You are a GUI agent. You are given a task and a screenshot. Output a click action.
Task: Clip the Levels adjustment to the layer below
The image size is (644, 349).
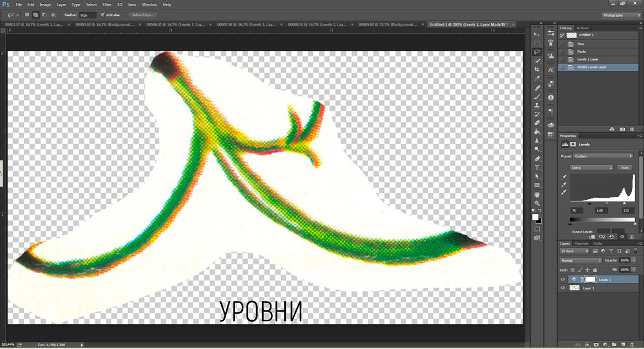pyautogui.click(x=592, y=237)
